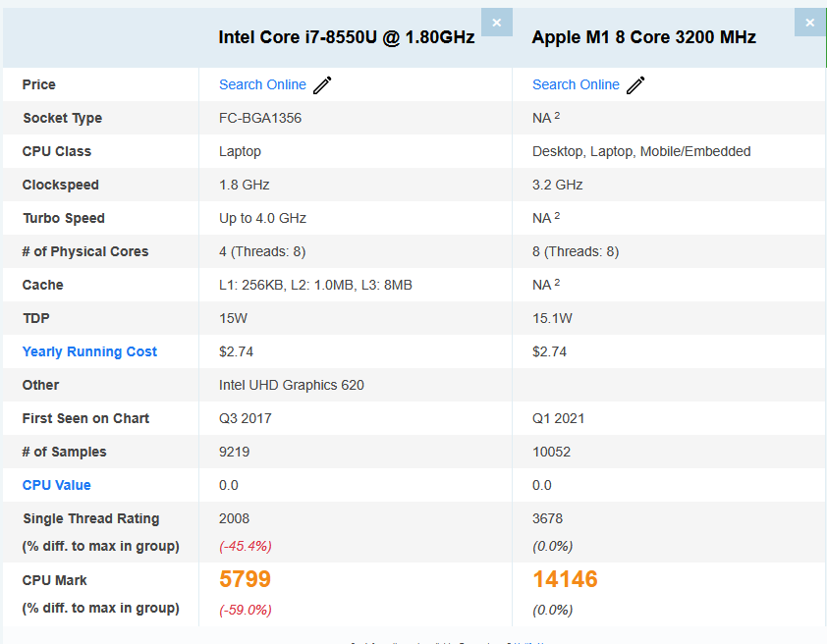Select Apple M1 8 Core 3200 MHz heading
The height and width of the screenshot is (644, 827).
644,37
